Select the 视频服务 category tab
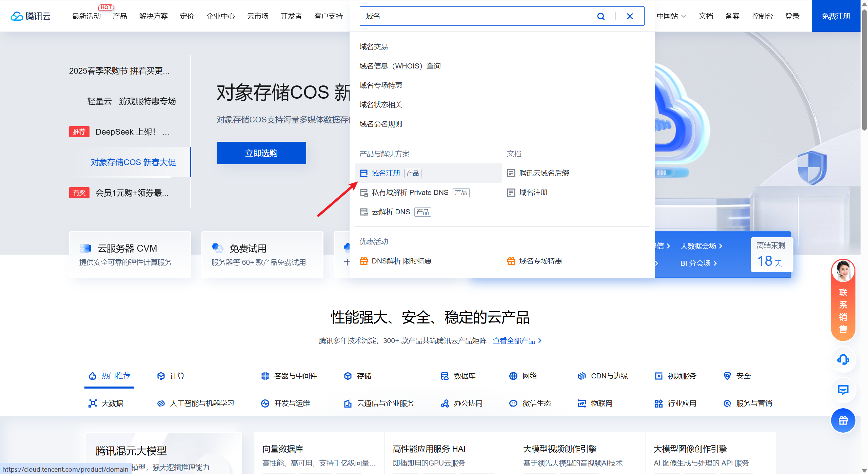The width and height of the screenshot is (868, 474). (x=675, y=376)
